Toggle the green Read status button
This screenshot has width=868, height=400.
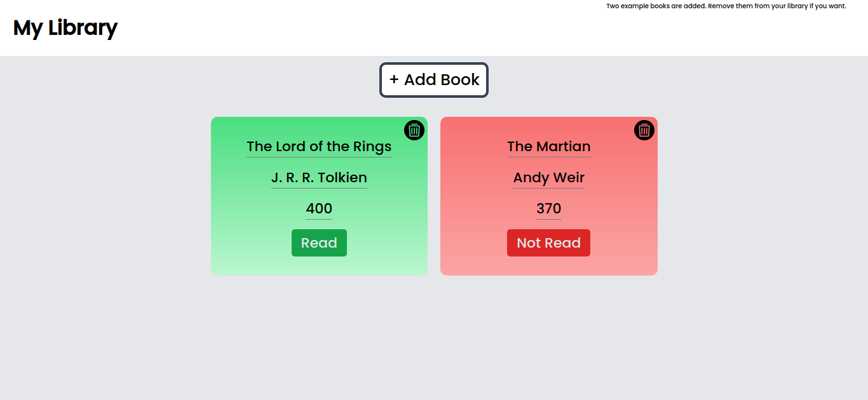coord(319,243)
